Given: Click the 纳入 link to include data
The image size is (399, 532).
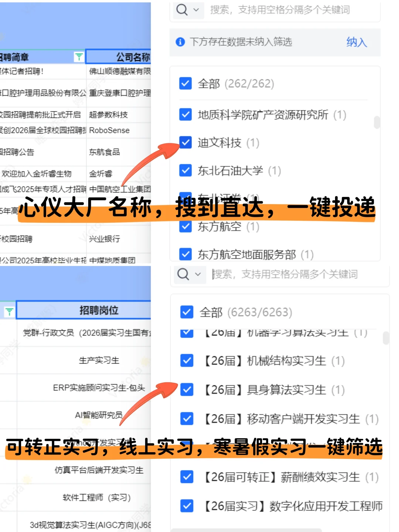Looking at the screenshot, I should click(x=356, y=42).
